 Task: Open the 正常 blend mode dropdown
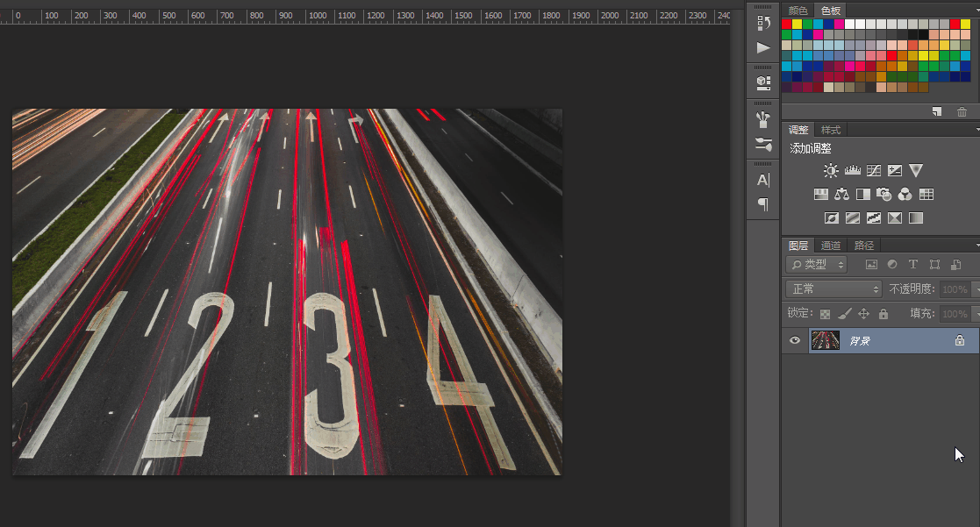point(833,289)
